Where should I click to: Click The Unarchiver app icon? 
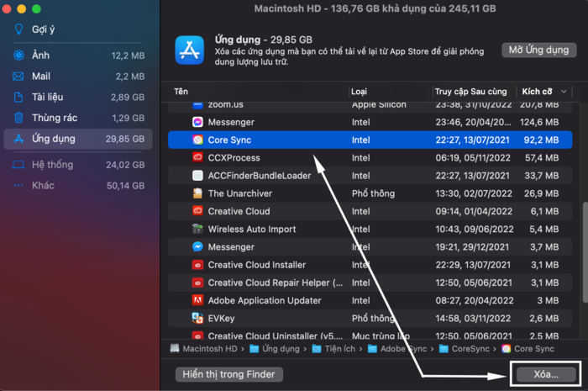pos(197,193)
